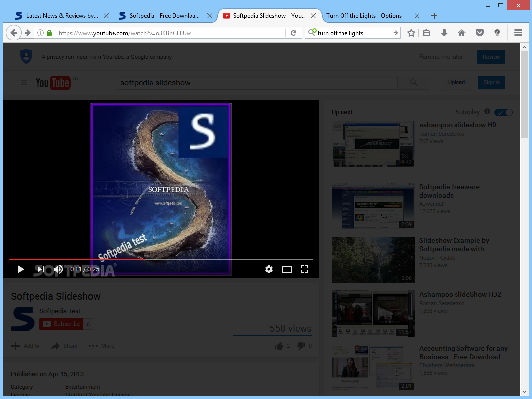Enter full screen video mode
This screenshot has width=532, height=399.
(304, 269)
